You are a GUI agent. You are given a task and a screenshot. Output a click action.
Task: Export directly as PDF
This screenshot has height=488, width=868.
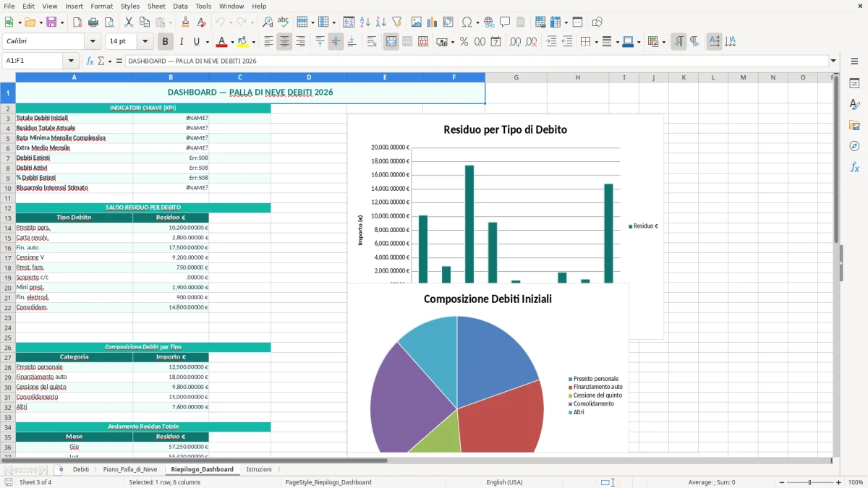tap(77, 22)
